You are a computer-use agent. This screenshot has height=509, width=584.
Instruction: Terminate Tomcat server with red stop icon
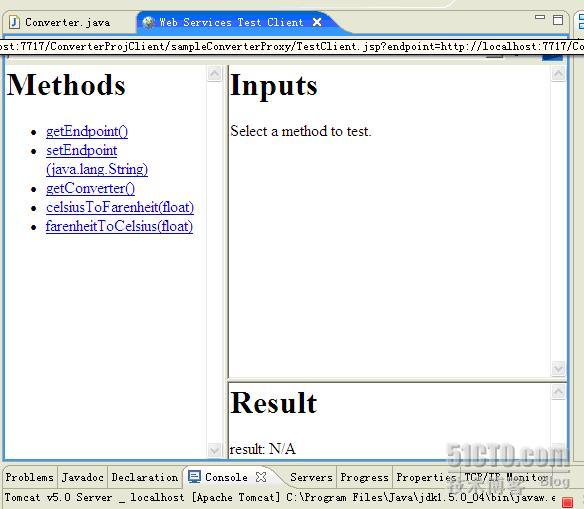(x=567, y=503)
